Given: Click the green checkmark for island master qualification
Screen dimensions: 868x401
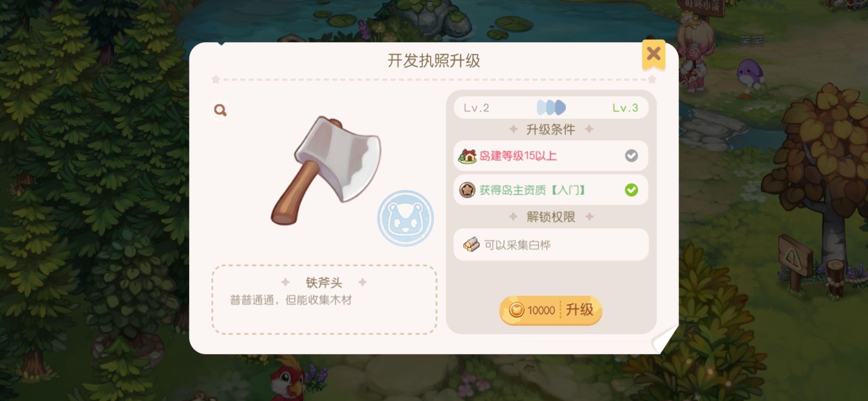Looking at the screenshot, I should (x=631, y=190).
